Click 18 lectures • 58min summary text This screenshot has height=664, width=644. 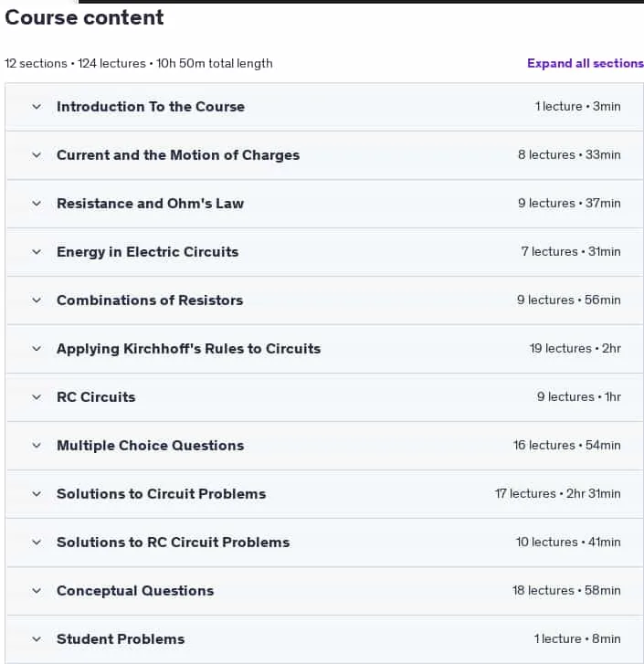click(566, 590)
